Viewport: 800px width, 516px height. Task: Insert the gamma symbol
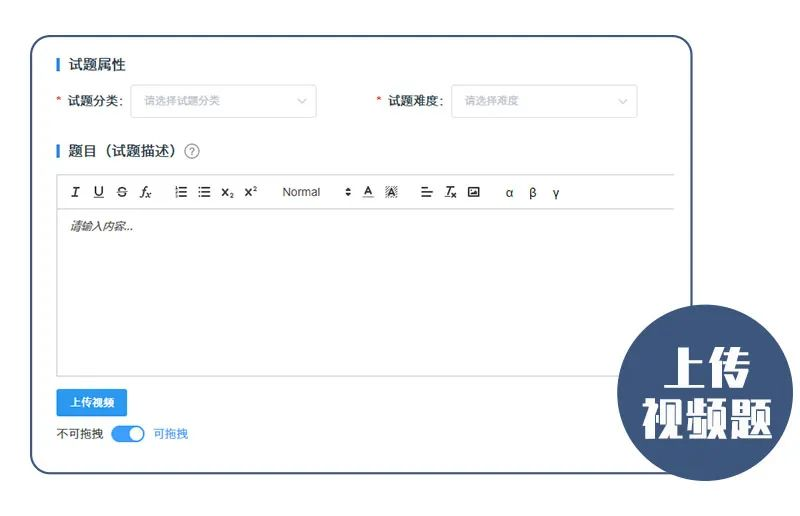(x=556, y=193)
